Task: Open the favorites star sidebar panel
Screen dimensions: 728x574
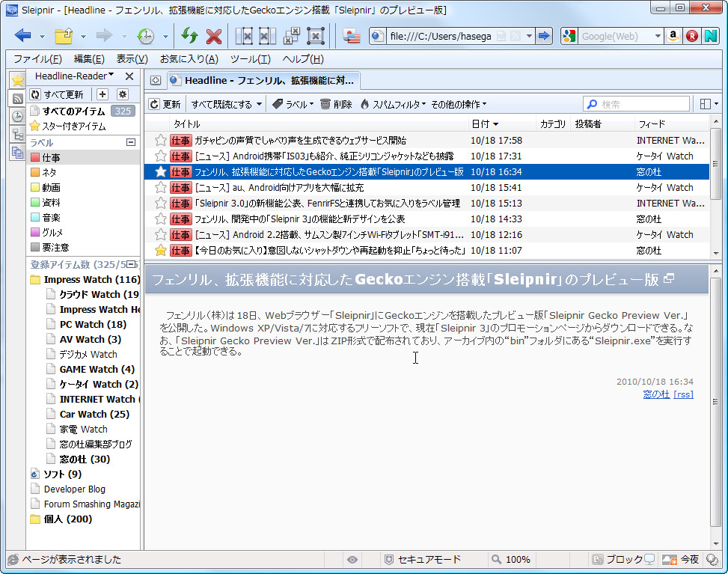Action: click(x=18, y=80)
